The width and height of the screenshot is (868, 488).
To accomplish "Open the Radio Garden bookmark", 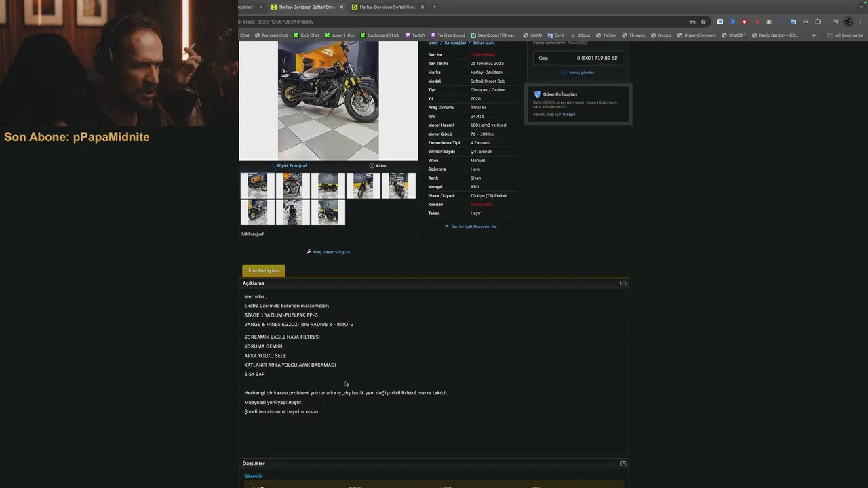I will (x=775, y=35).
